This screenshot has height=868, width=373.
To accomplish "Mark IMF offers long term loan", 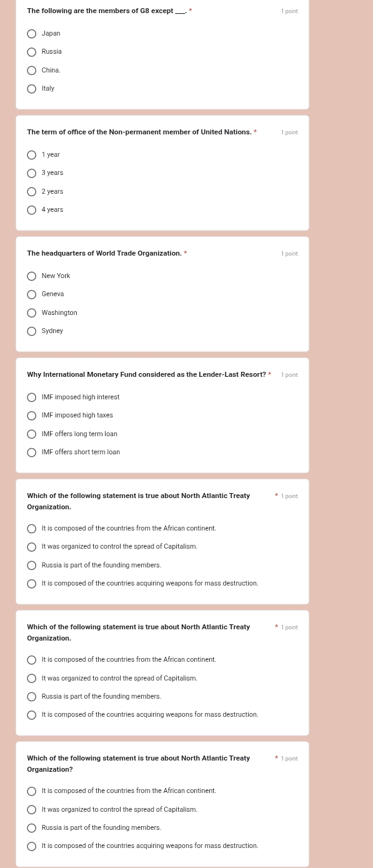I will point(32,434).
